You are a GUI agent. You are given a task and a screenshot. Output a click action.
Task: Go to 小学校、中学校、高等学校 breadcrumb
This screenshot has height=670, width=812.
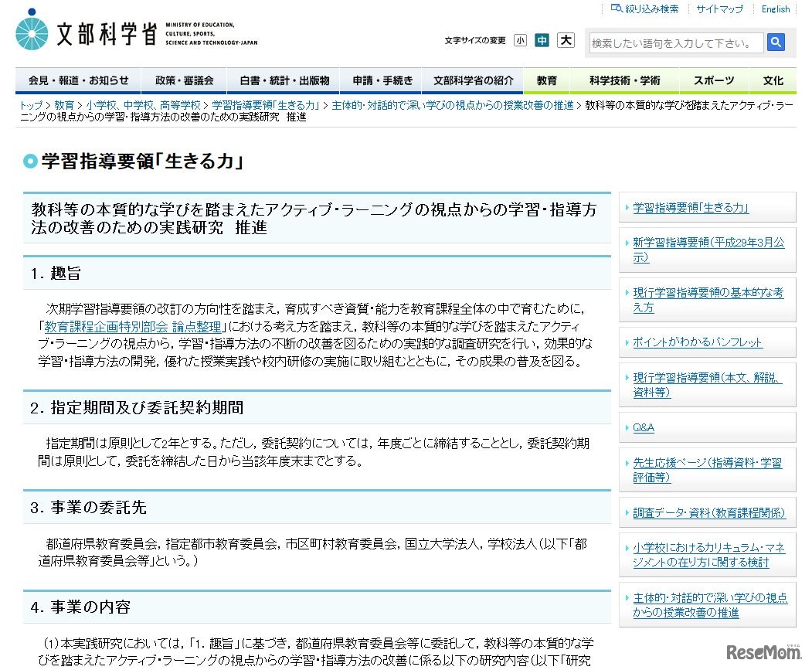pos(143,105)
